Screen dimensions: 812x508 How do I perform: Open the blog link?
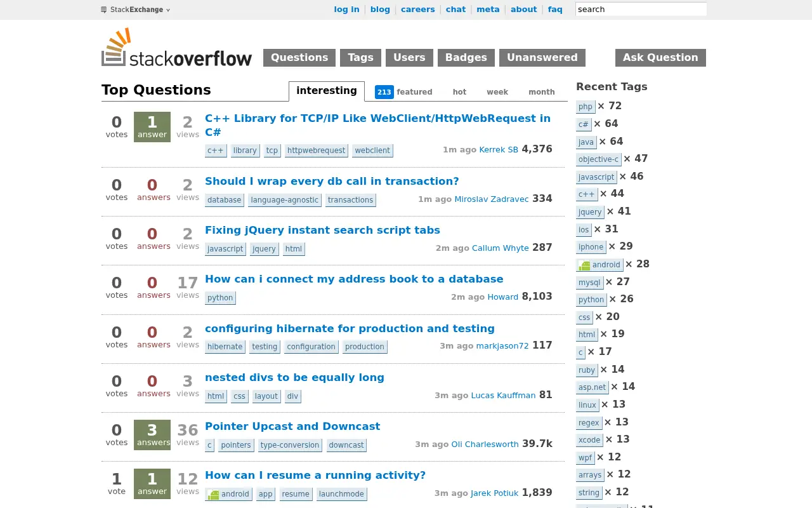coord(380,10)
